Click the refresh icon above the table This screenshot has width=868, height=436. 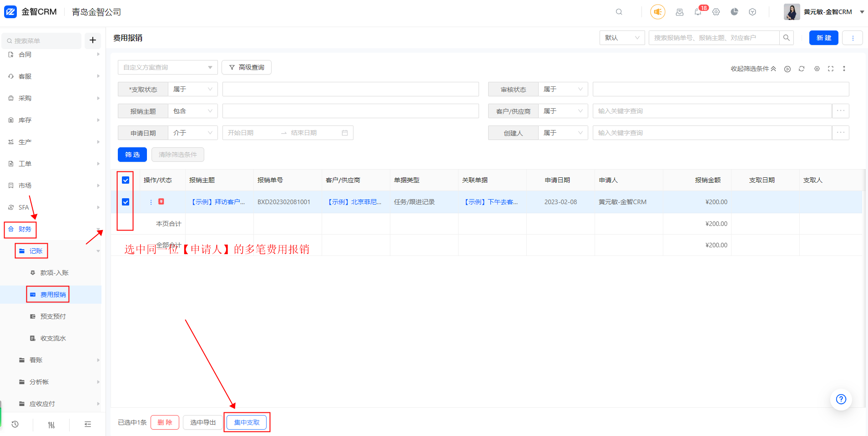[x=802, y=69]
